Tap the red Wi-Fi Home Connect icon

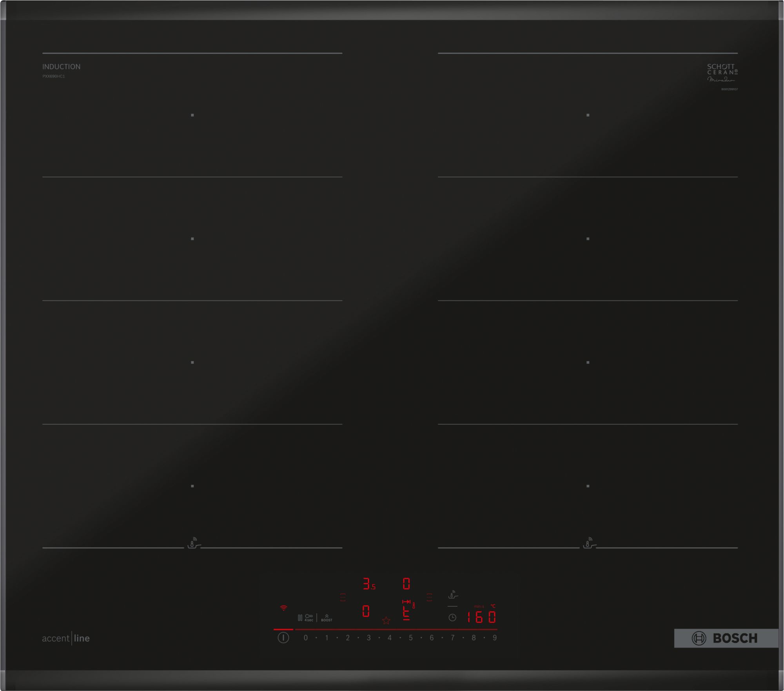(283, 608)
